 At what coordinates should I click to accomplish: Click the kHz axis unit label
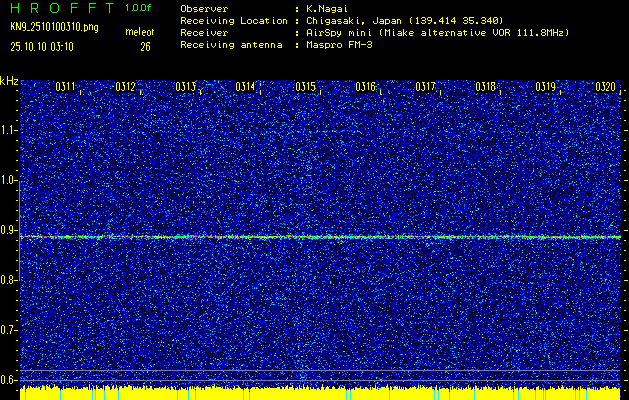point(9,81)
